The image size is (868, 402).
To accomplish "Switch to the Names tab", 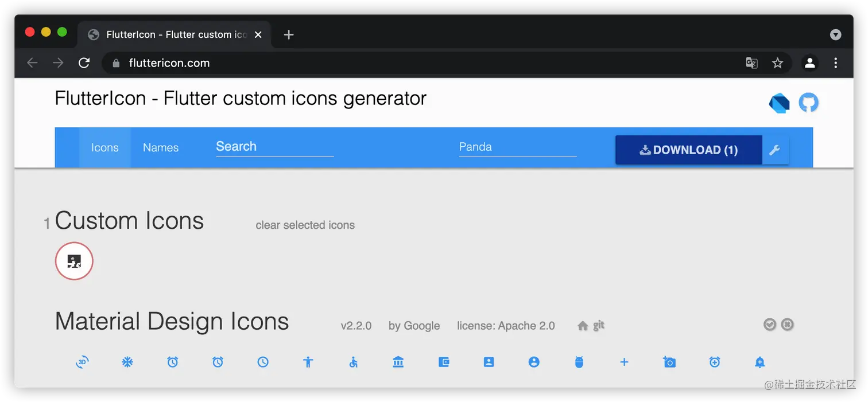I will [x=161, y=147].
